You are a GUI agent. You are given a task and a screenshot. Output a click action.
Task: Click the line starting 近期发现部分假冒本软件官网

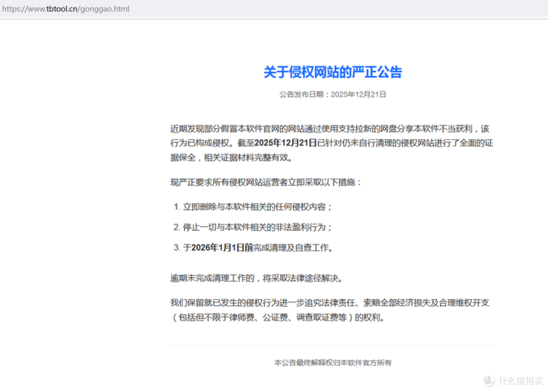click(330, 129)
